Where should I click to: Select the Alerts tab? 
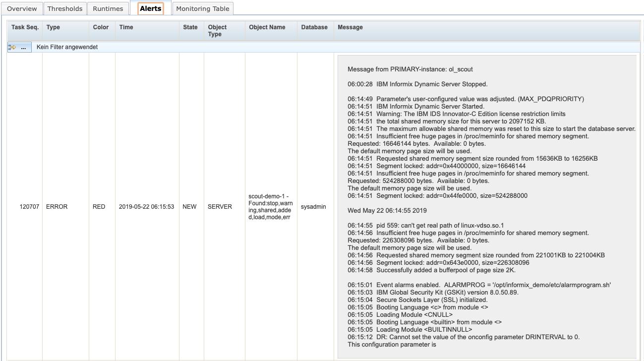151,8
